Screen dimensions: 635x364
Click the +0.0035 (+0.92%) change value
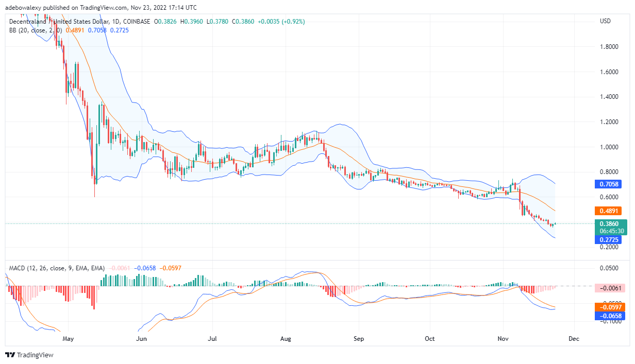(x=282, y=22)
